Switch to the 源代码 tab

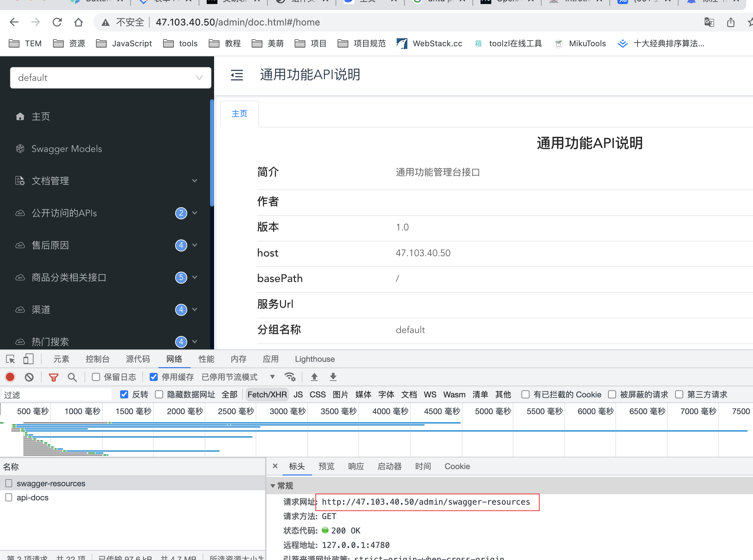(x=138, y=359)
